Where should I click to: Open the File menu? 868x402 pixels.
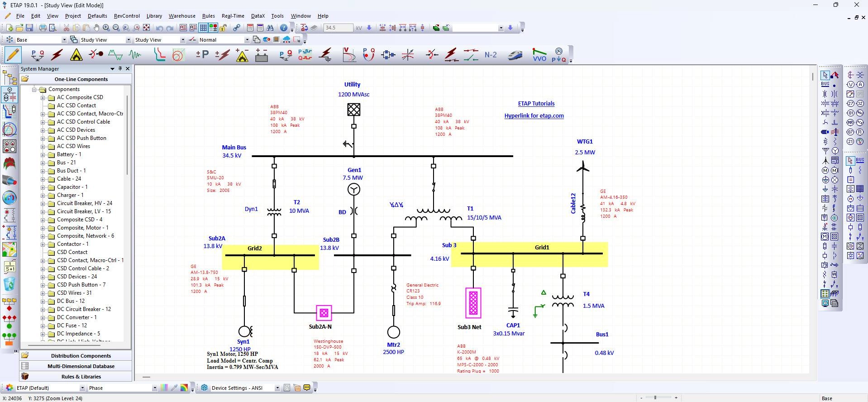pos(20,16)
